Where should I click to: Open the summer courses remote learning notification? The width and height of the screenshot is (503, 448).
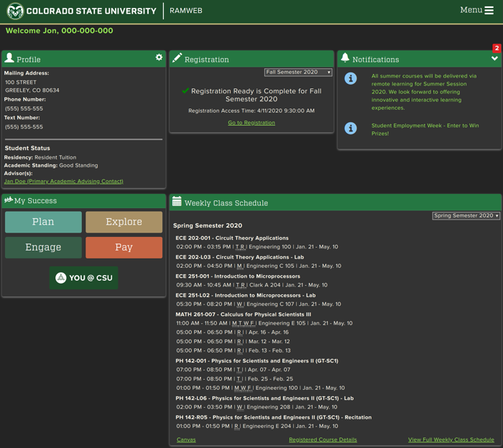[424, 92]
